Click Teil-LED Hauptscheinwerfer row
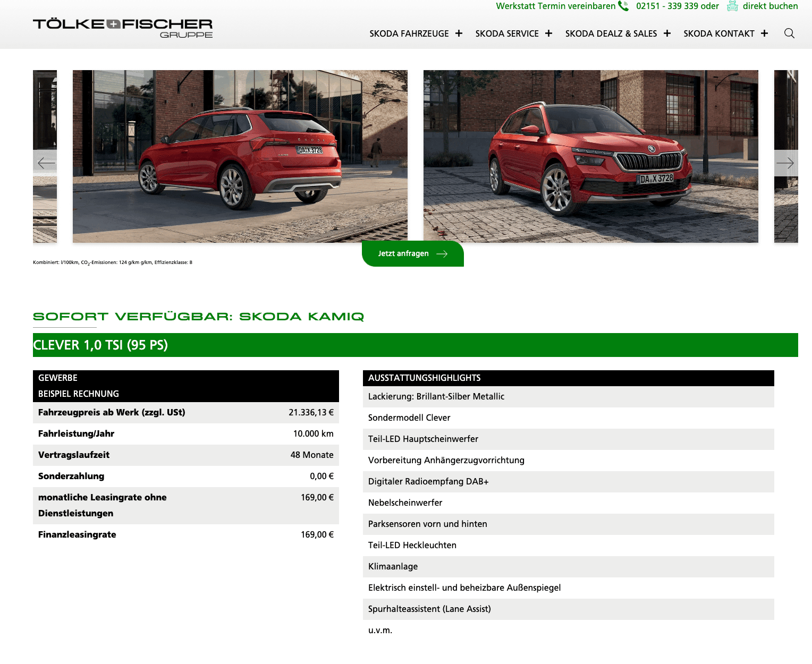This screenshot has width=812, height=664. (568, 439)
